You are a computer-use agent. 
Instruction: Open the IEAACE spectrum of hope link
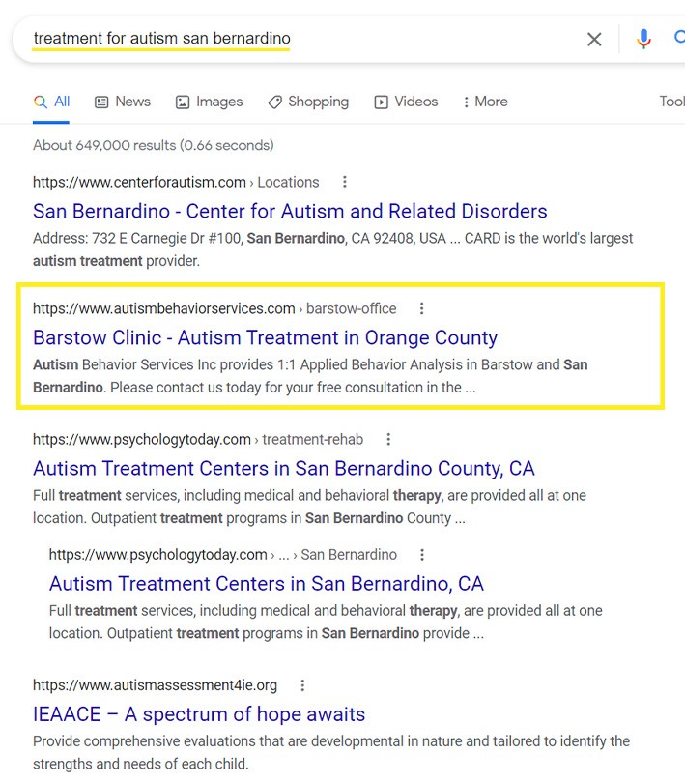(199, 714)
